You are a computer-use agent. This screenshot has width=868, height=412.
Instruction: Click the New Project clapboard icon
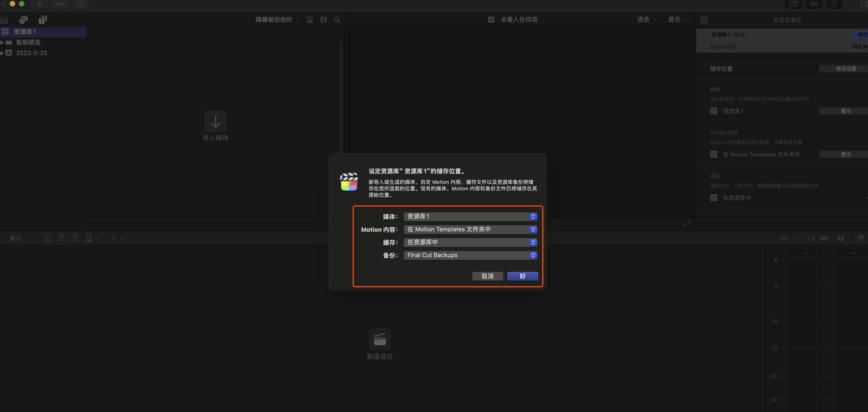tap(380, 339)
